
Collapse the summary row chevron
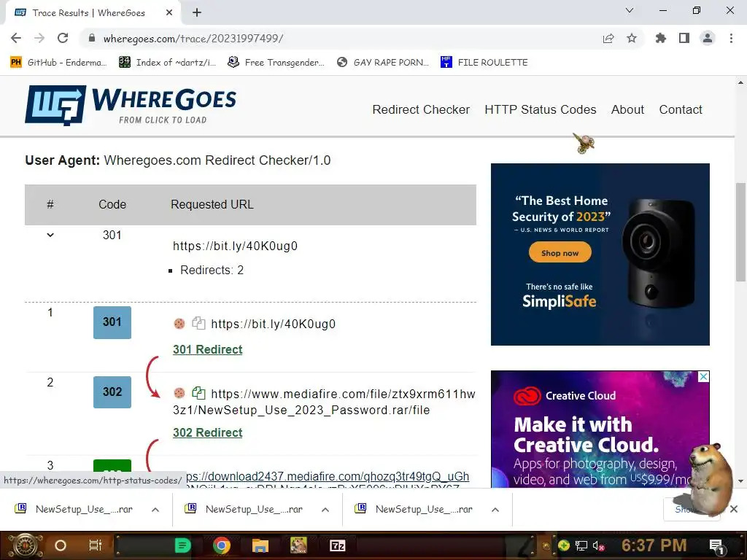point(50,235)
